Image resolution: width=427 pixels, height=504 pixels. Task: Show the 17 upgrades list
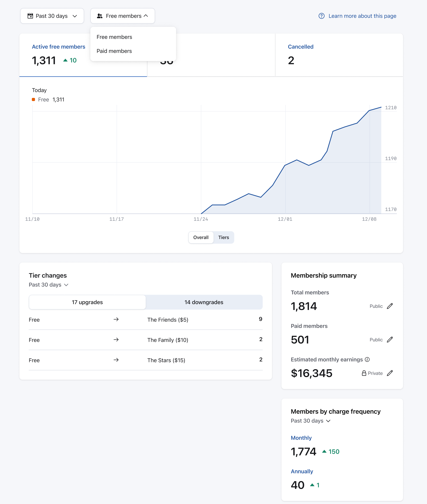(87, 302)
